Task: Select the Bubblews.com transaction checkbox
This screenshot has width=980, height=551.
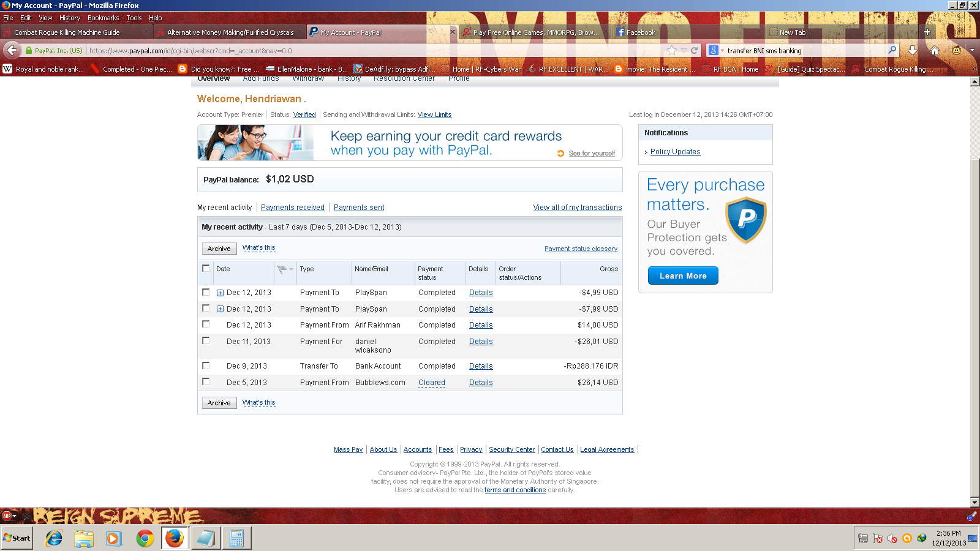Action: coord(206,381)
